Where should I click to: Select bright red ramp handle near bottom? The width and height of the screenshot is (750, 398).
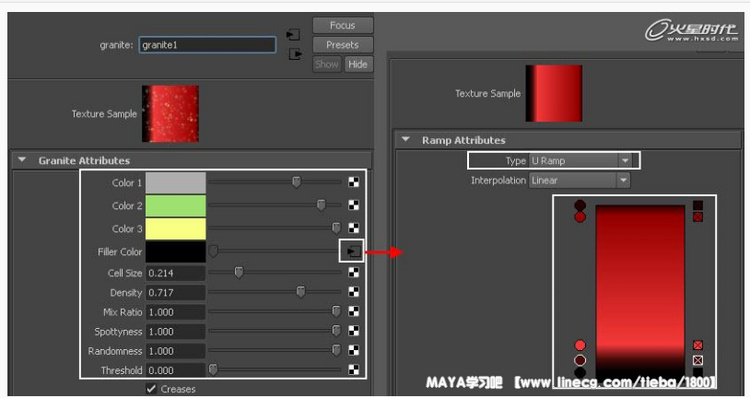580,345
